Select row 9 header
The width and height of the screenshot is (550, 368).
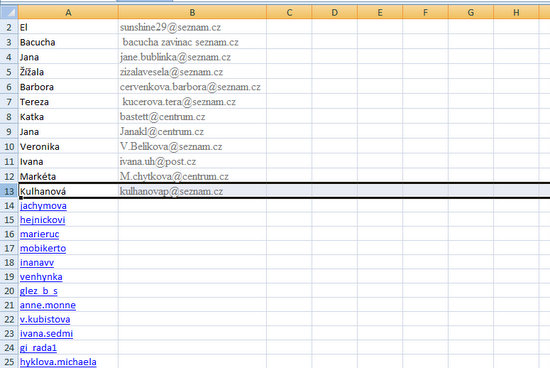click(x=9, y=132)
